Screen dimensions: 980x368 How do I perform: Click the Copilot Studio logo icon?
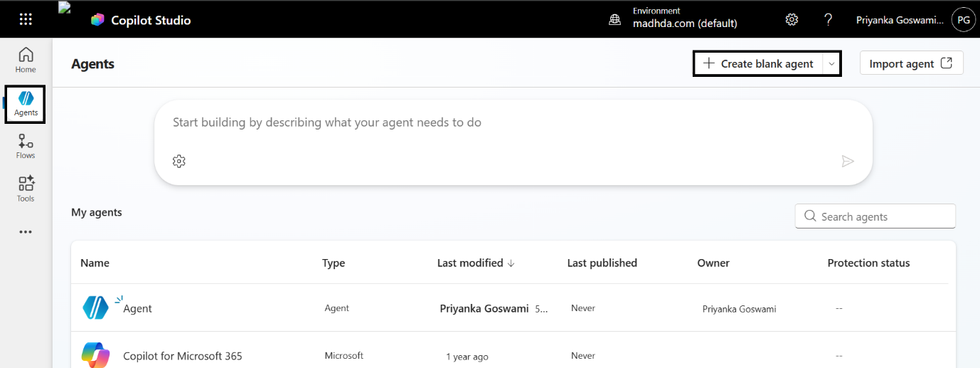[x=97, y=20]
